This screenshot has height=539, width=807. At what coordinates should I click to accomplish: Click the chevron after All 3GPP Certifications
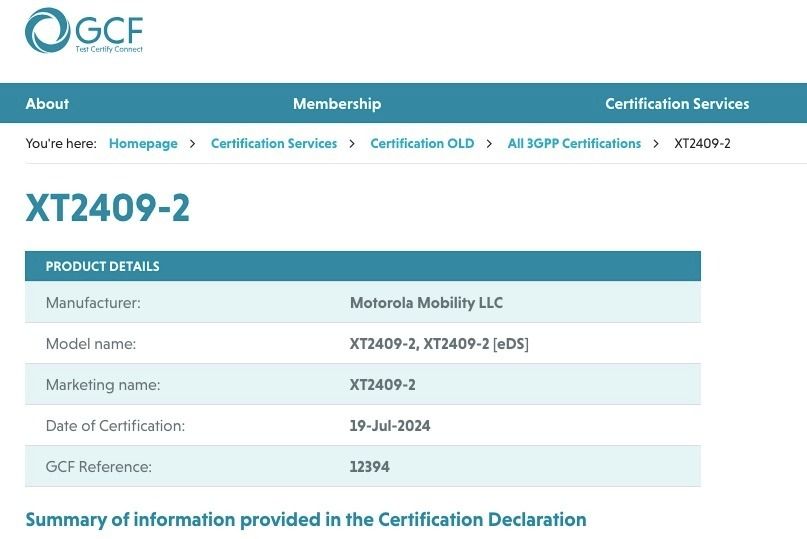pos(656,144)
